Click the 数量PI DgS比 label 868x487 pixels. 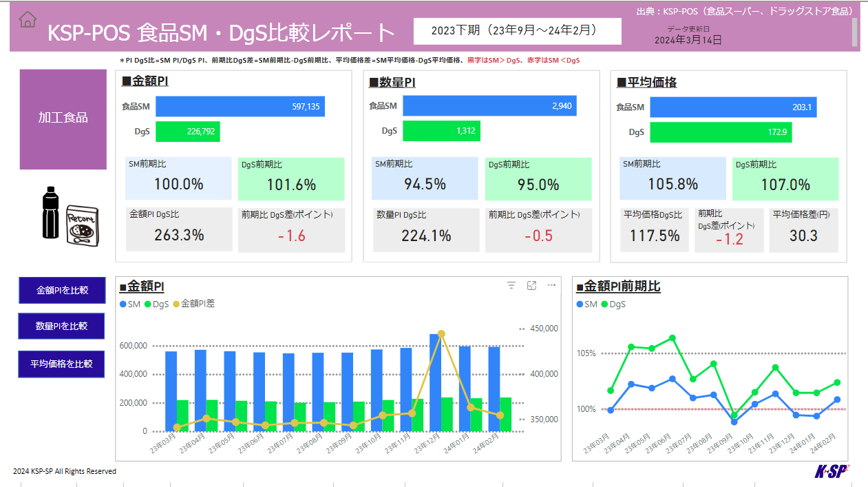tap(401, 215)
